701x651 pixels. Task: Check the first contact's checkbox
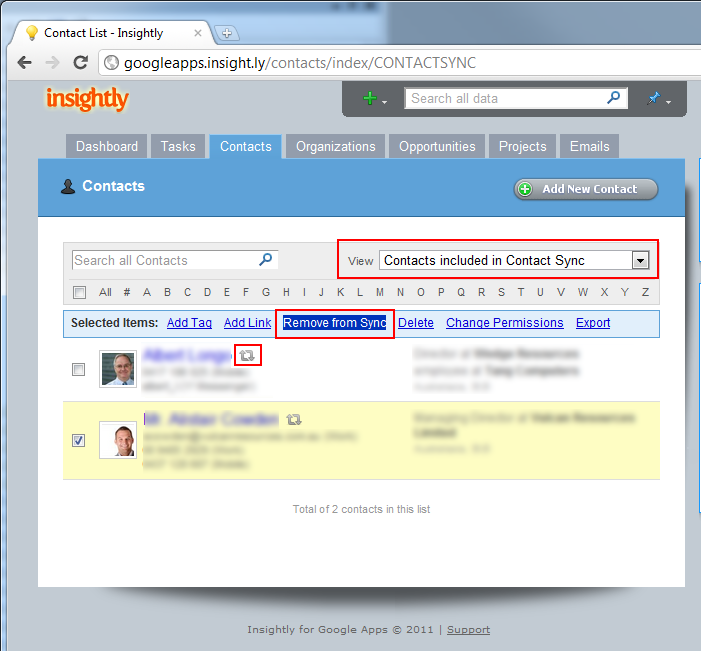coord(79,370)
